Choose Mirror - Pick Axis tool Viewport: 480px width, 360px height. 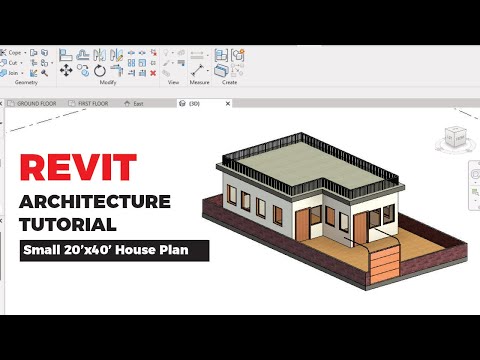pyautogui.click(x=99, y=55)
